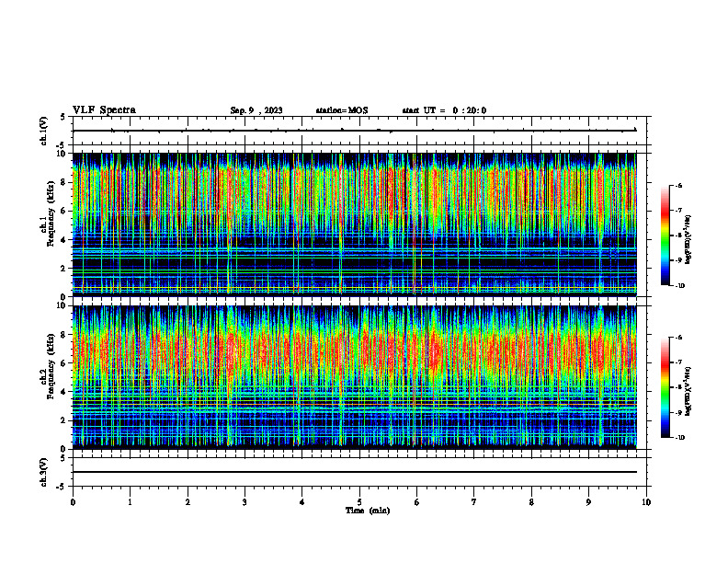The height and width of the screenshot is (563, 728).
Task: Click the ch.1 colorbar "-10" scale value
Action: tap(679, 286)
